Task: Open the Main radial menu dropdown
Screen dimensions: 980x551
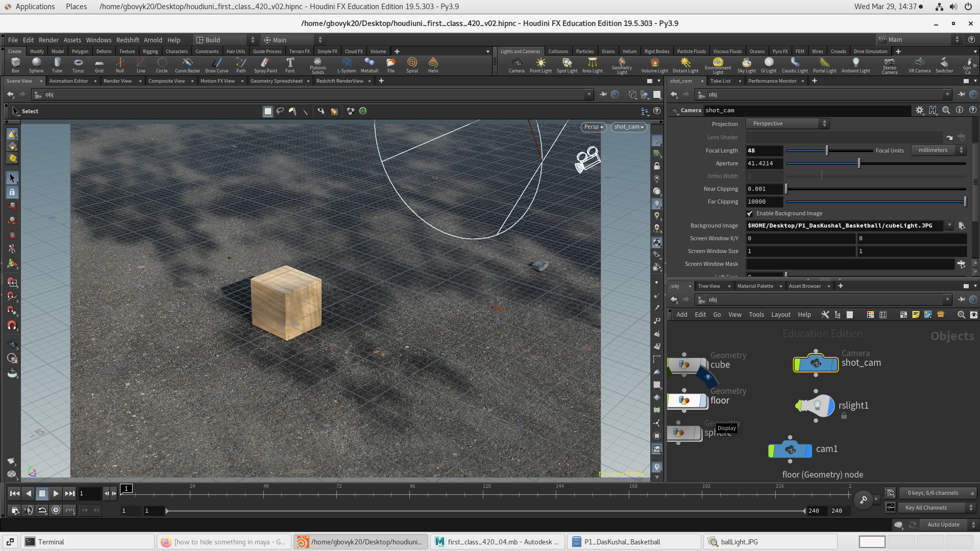Action: click(x=292, y=40)
